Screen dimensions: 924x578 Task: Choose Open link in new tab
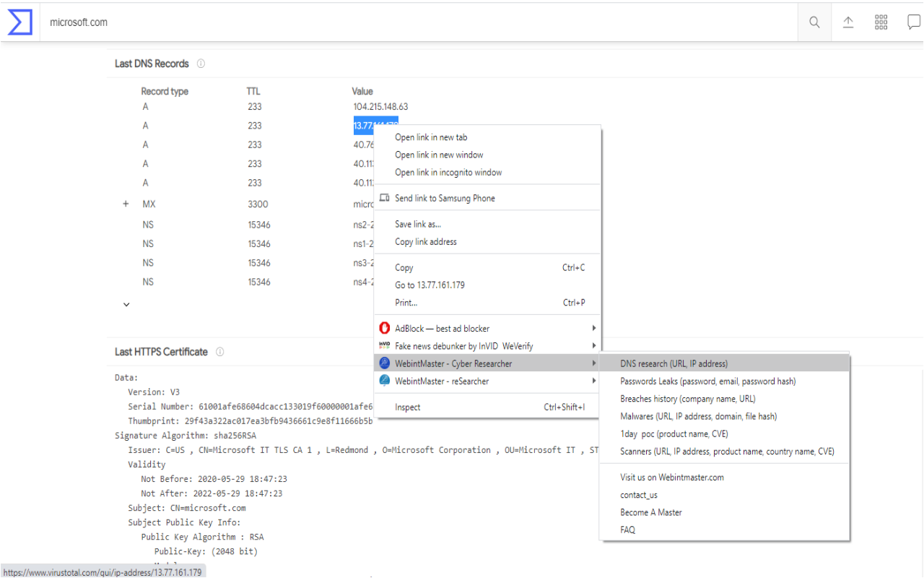(x=431, y=137)
